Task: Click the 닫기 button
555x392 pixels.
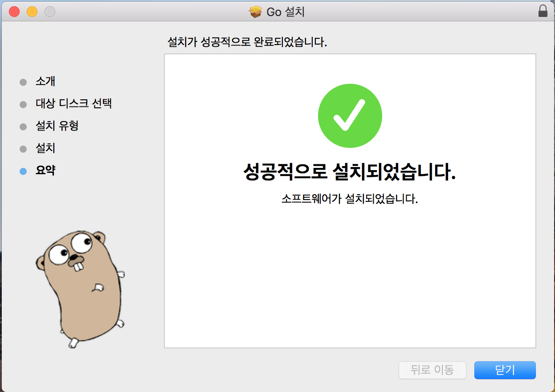Action: (x=505, y=370)
